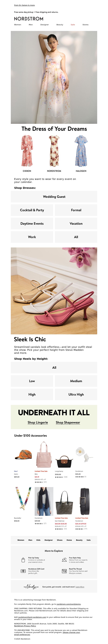Open the Halogen blue dress thumbnail
The image size is (108, 644).
coord(81,151)
